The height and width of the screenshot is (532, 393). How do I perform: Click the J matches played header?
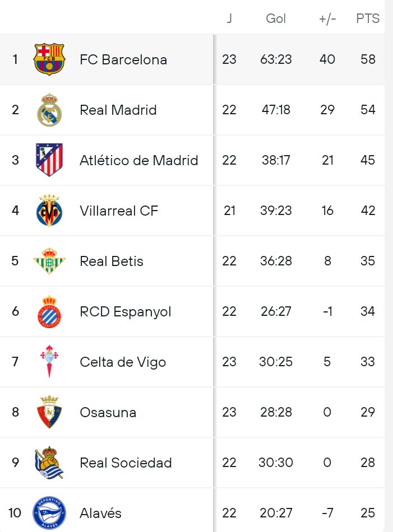click(229, 18)
